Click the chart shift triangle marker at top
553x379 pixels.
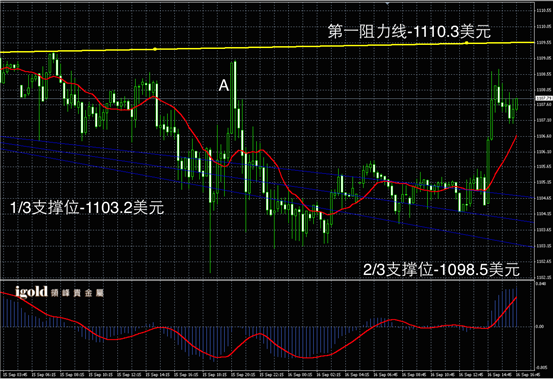point(387,4)
